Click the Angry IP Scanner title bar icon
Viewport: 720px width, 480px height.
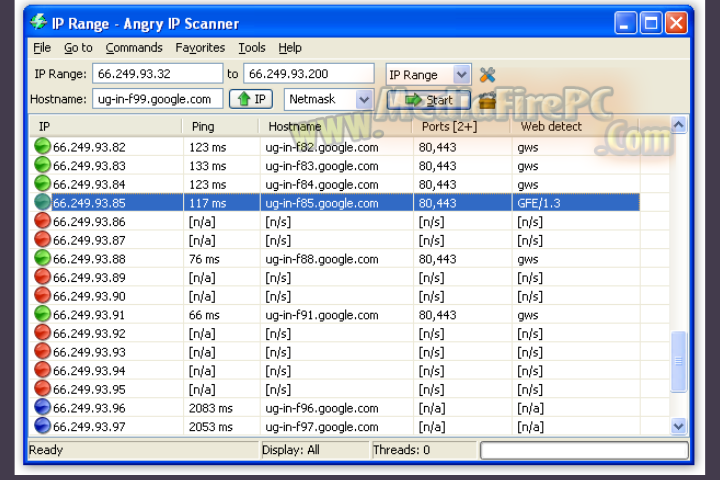coord(39,22)
